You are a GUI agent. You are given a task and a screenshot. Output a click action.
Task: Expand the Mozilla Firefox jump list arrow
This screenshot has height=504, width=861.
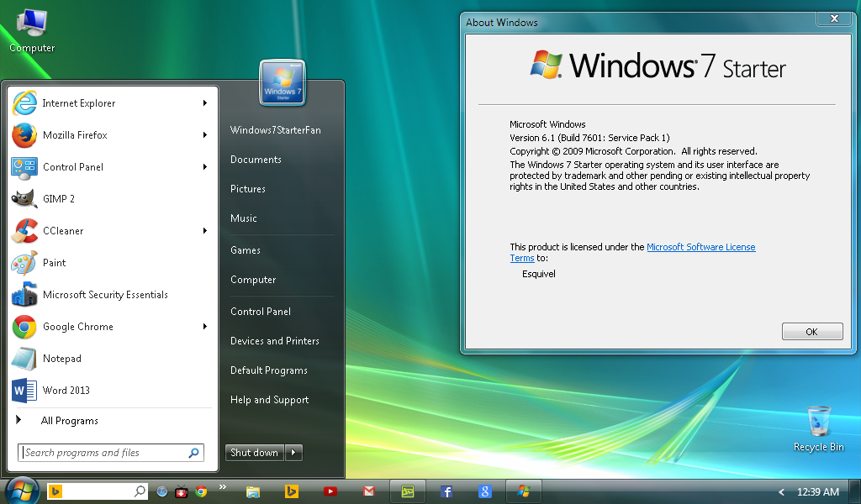click(205, 135)
